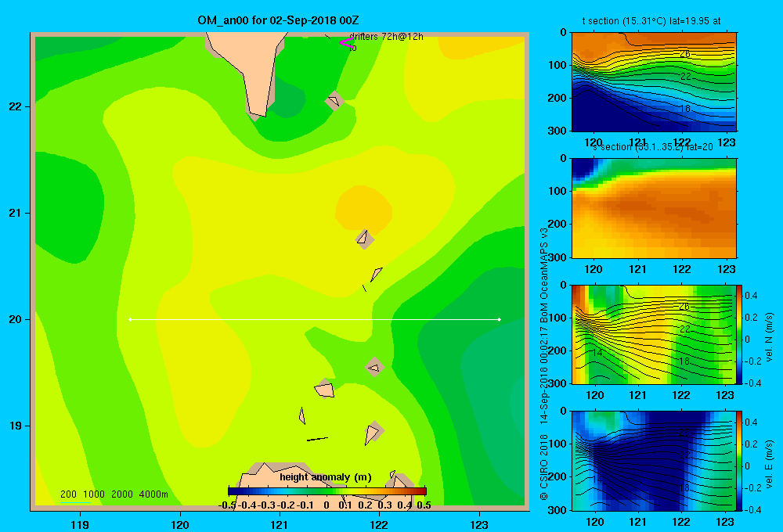Viewport: 783px width, 532px height.
Task: Click the vel. N panel colour bar
Action: pyautogui.click(x=739, y=334)
